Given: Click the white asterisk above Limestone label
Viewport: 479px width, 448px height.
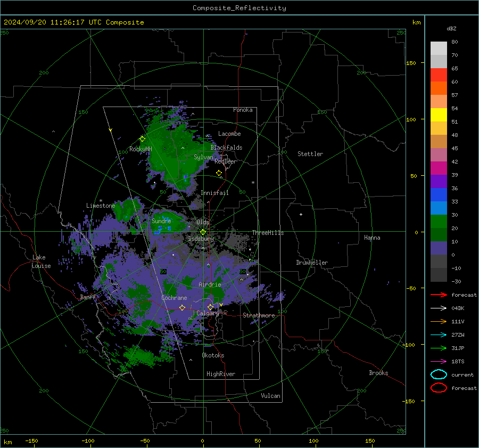Looking at the screenshot, I should 101,201.
